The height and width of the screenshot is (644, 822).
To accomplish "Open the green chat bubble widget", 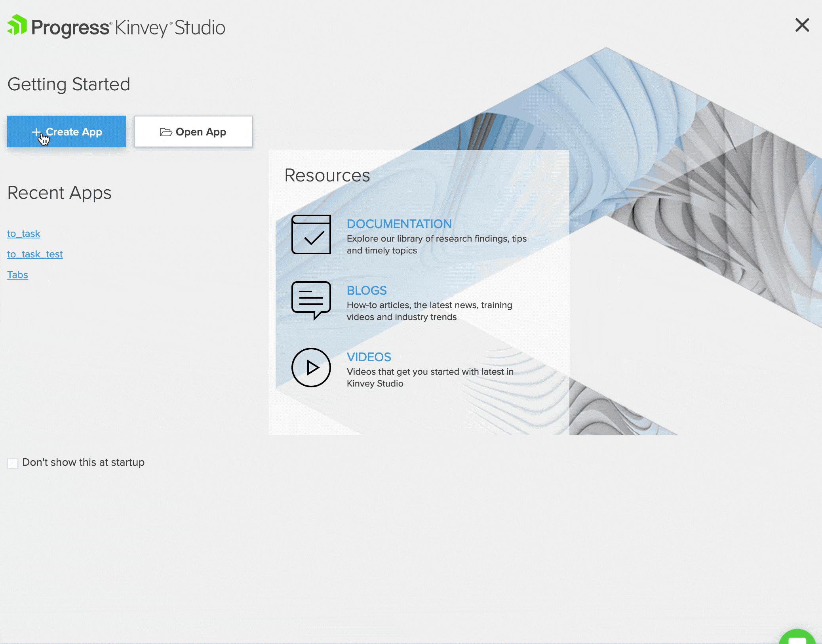I will point(797,638).
